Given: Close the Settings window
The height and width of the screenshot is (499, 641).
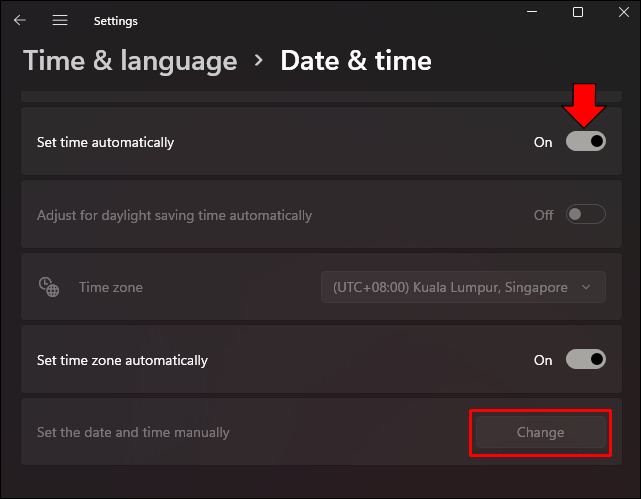Looking at the screenshot, I should coord(624,13).
